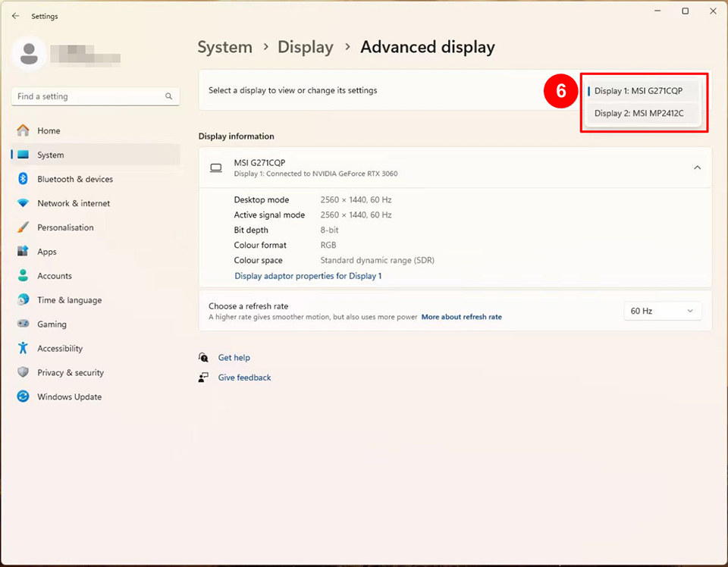Click the Advanced display page heading
This screenshot has width=728, height=567.
coord(428,47)
